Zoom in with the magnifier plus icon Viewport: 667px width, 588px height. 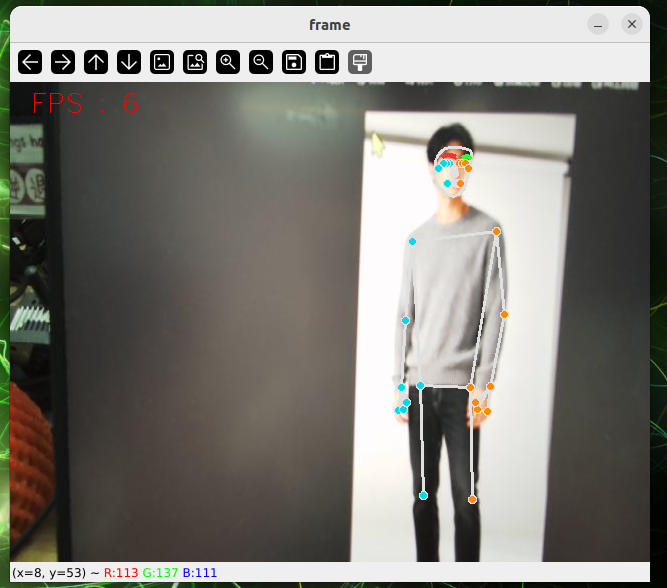[228, 62]
